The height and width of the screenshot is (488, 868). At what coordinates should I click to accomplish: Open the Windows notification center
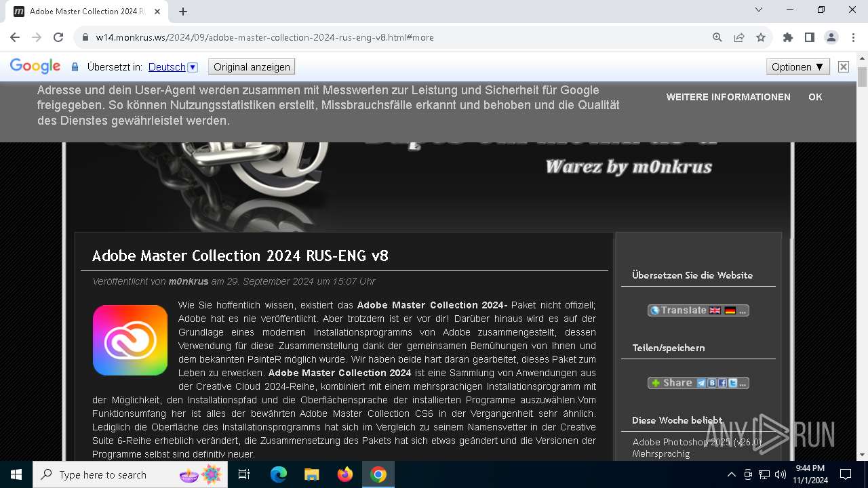846,474
